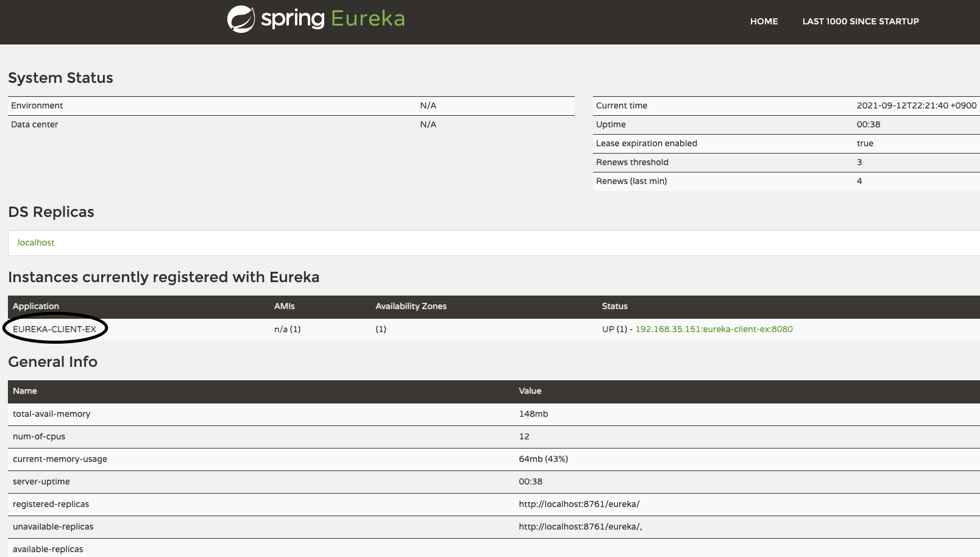Select the Renews (last min) label
This screenshot has width=980, height=557.
(x=631, y=181)
